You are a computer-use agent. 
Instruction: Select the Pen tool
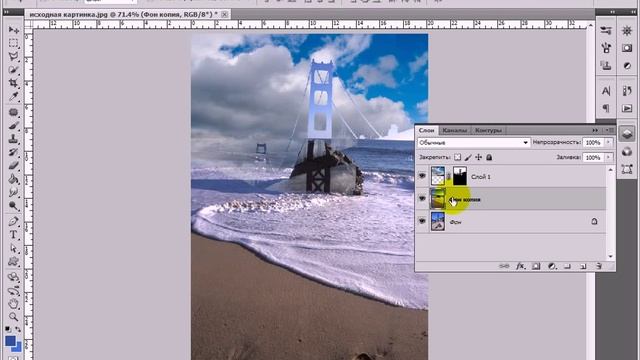pyautogui.click(x=13, y=221)
